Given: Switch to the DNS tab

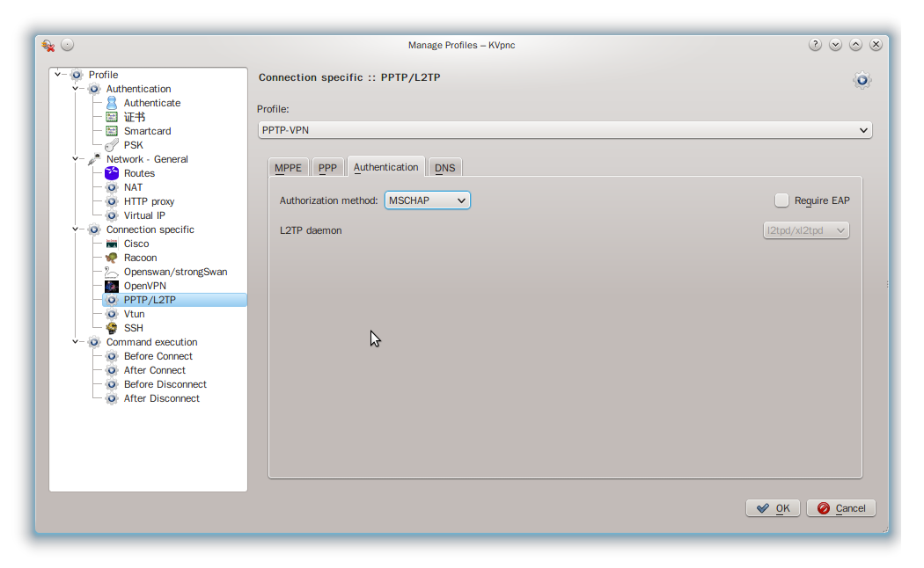Looking at the screenshot, I should click(445, 168).
